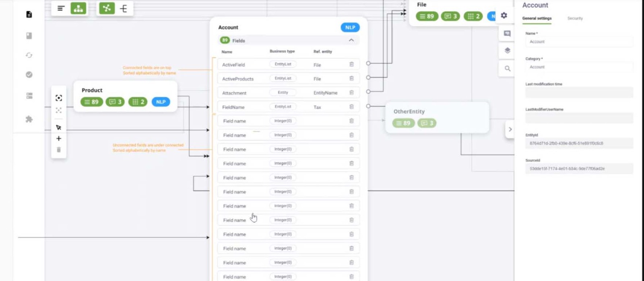Open the Entity type dropdown for Attachment

coord(283,92)
